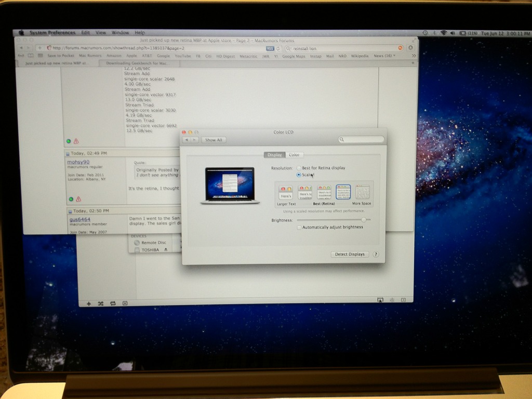This screenshot has width=532, height=399.
Task: Open the volume menu bar icon
Action: pos(453,33)
